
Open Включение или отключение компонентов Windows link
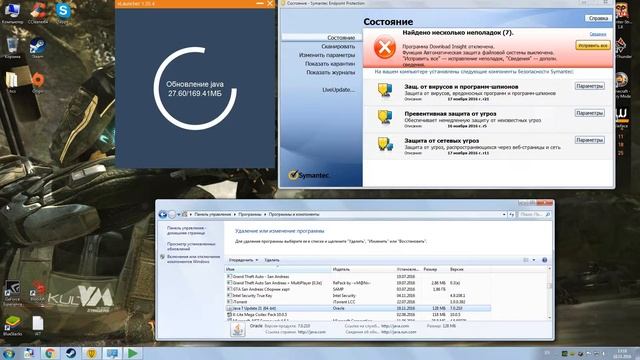[193, 259]
